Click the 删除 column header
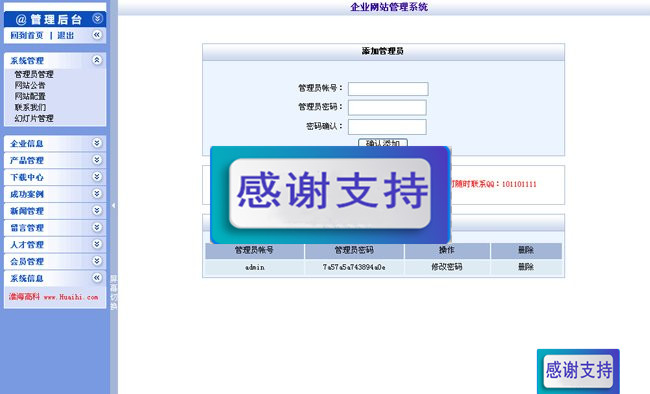This screenshot has width=650, height=394. coord(526,250)
